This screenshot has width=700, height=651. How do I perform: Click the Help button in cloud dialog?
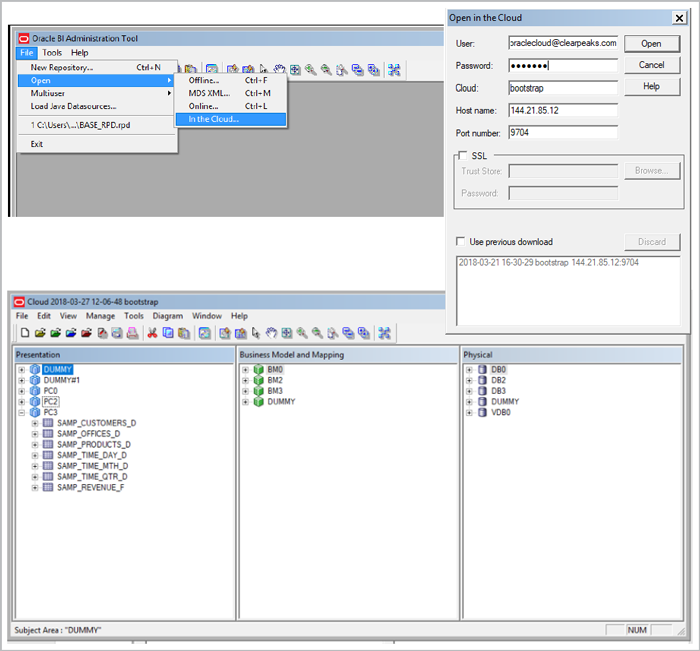(652, 86)
